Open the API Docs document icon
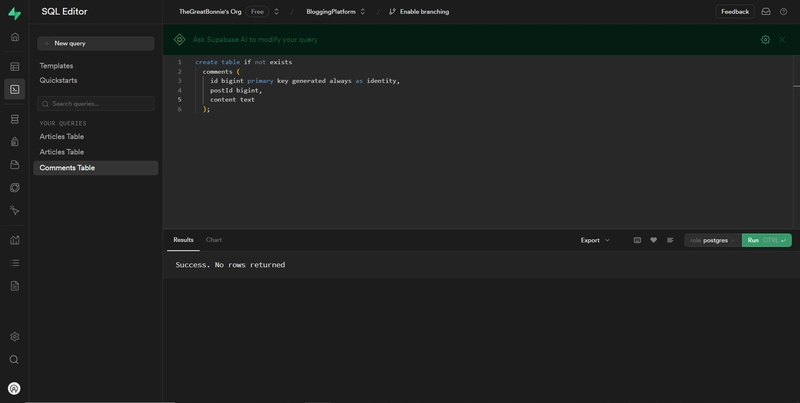 pyautogui.click(x=15, y=286)
